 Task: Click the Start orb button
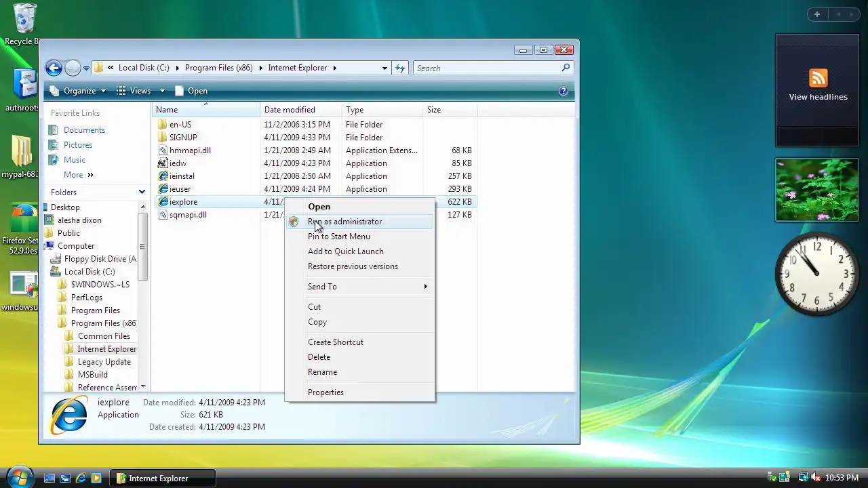tap(19, 476)
